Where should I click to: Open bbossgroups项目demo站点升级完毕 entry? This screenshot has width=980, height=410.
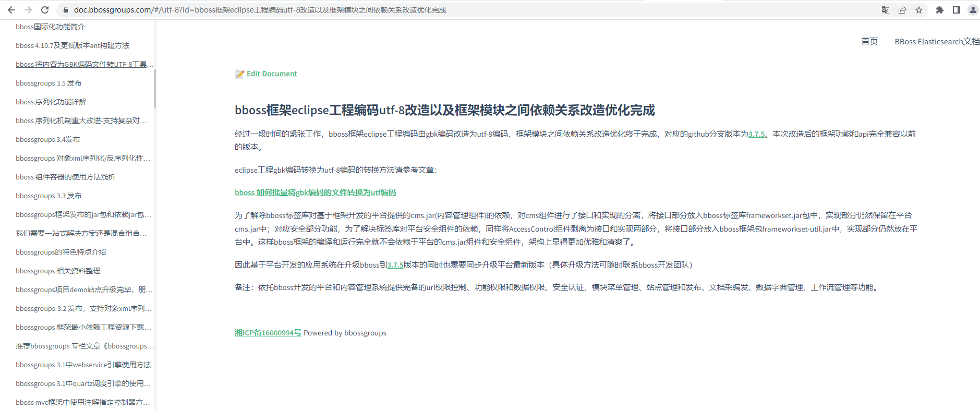click(x=84, y=290)
